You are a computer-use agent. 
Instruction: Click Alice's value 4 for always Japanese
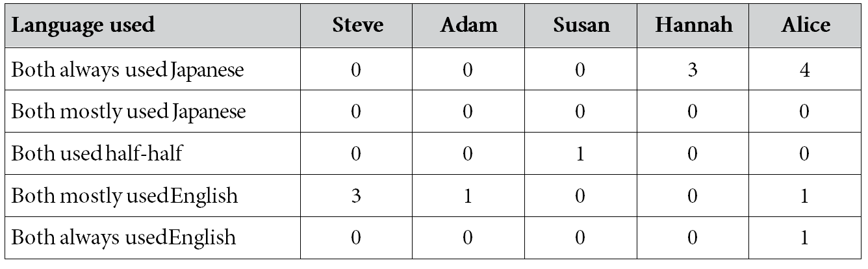[x=806, y=70]
